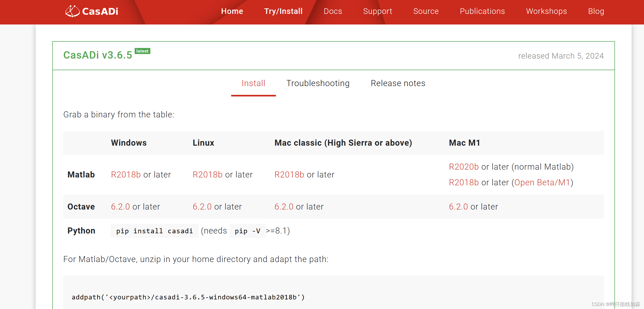
Task: Open the Home menu item
Action: [x=232, y=11]
